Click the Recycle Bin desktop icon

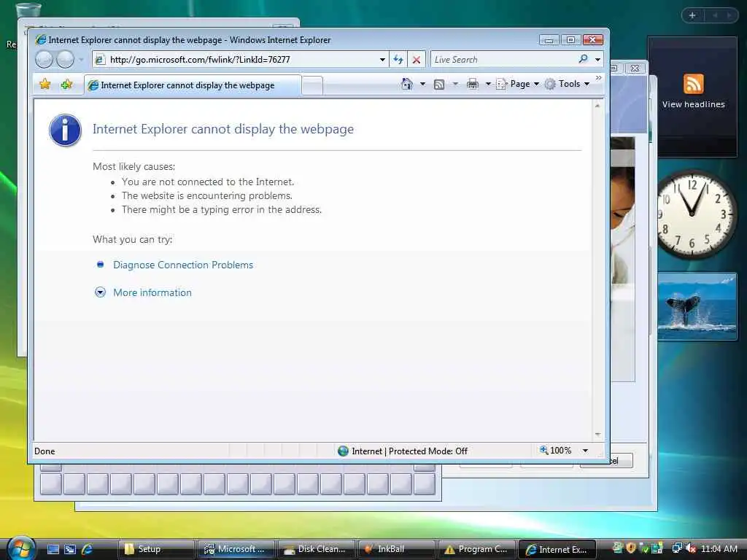[x=28, y=9]
